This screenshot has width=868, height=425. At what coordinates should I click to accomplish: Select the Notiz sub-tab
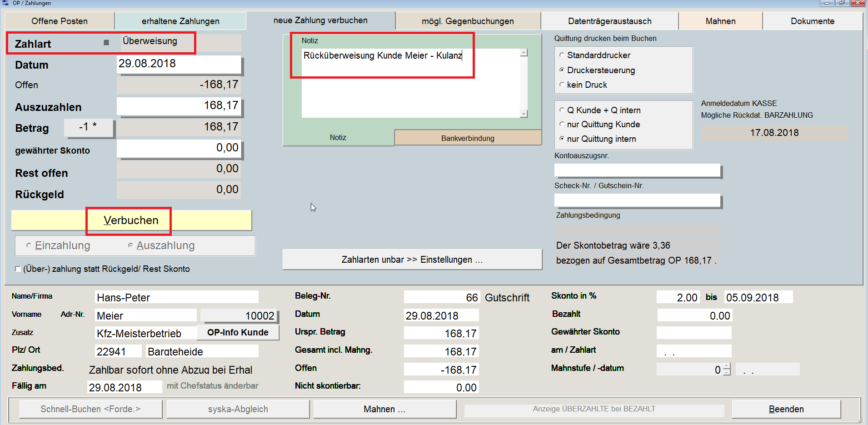point(338,137)
